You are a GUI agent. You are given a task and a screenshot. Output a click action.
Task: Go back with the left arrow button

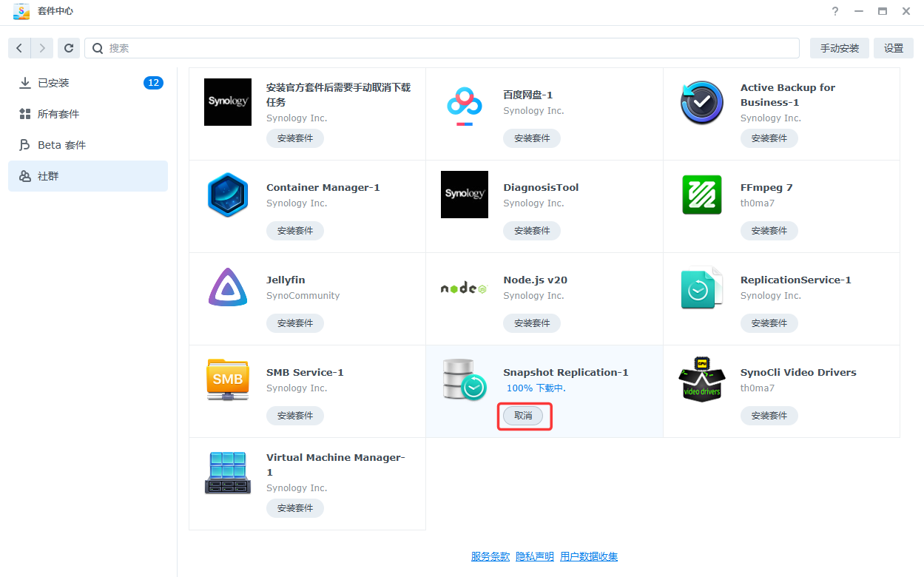19,48
